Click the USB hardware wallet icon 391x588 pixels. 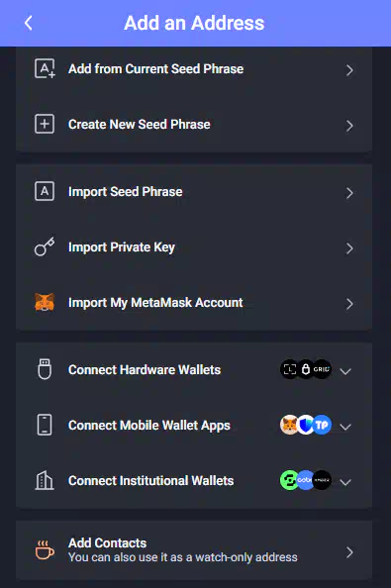[x=45, y=369]
